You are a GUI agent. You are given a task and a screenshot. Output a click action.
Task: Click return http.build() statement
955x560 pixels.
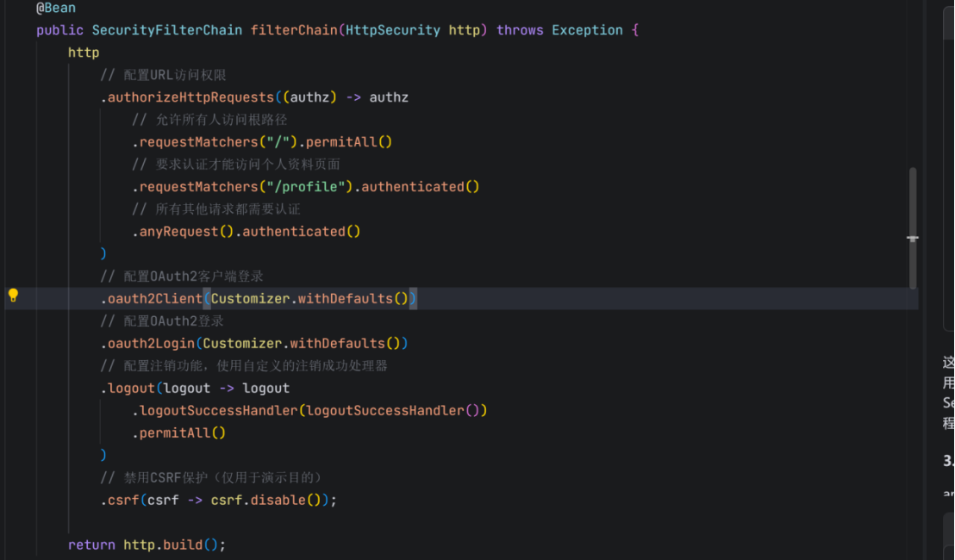(x=147, y=544)
